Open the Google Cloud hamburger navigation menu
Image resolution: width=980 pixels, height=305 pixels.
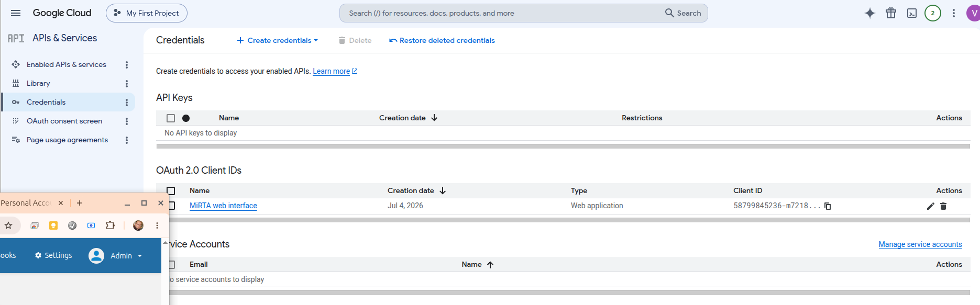tap(16, 13)
